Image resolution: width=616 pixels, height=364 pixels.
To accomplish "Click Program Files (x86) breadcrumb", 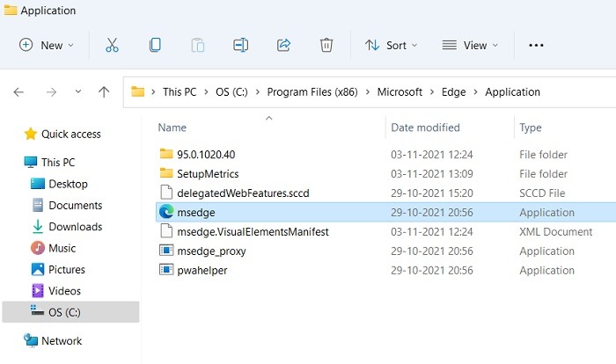I will coord(312,92).
